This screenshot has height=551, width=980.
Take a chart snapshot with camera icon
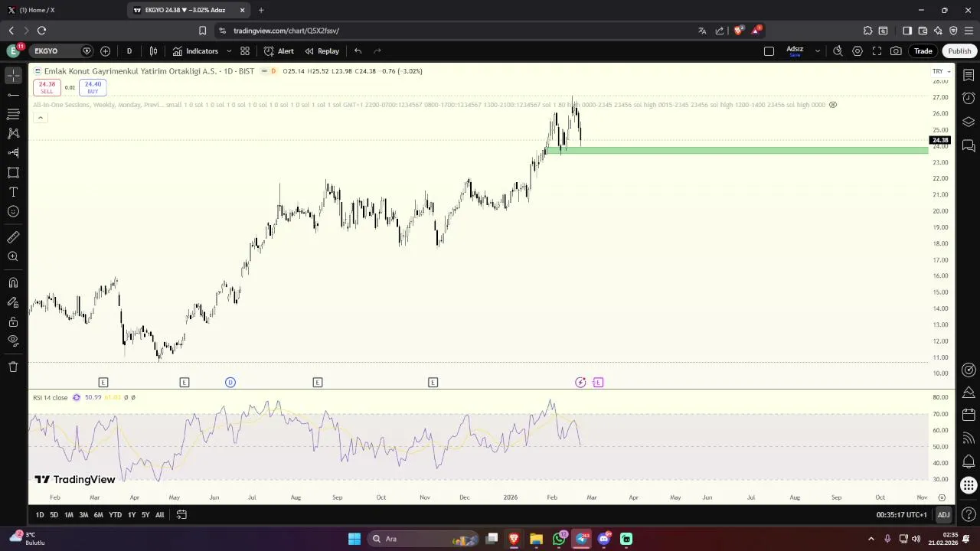896,51
